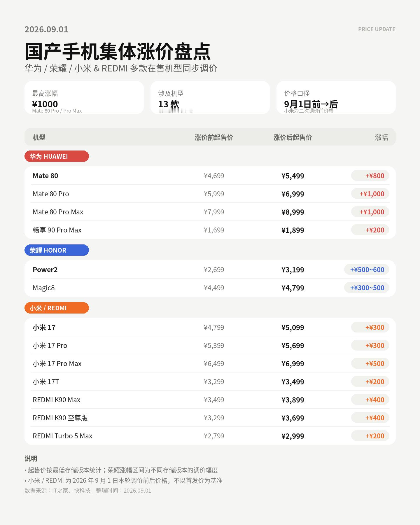Image resolution: width=420 pixels, height=525 pixels.
Task: Click the 荣耀 HONOR brand badge
Action: tap(57, 250)
